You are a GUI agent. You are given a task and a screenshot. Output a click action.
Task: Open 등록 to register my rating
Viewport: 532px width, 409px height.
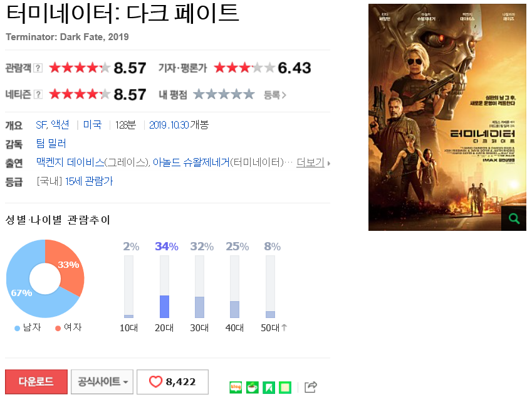pyautogui.click(x=275, y=95)
